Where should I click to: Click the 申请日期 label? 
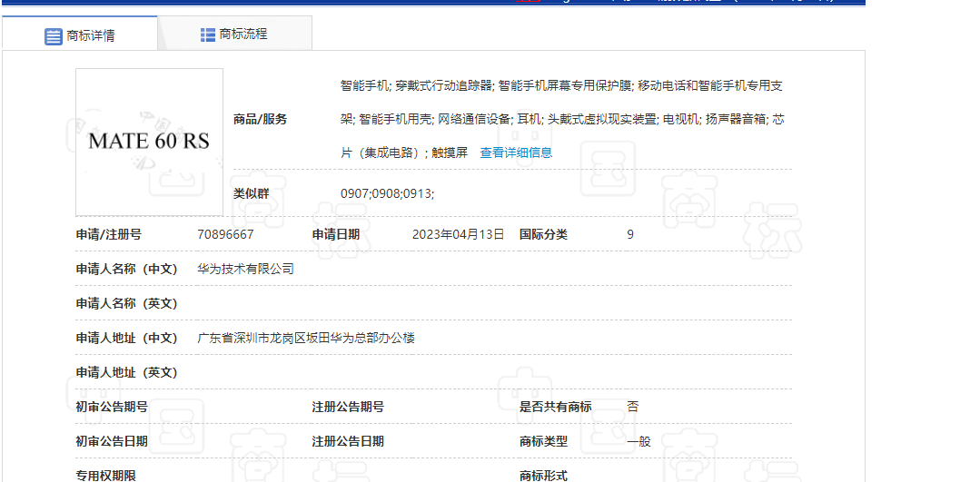pos(336,235)
